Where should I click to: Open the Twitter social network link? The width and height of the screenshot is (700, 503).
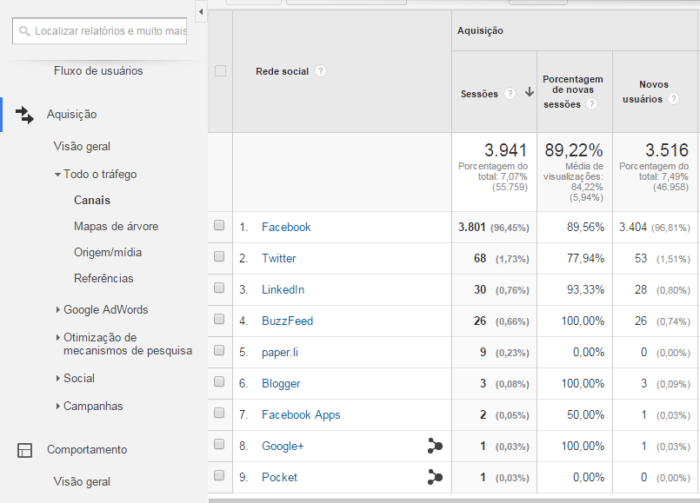(x=279, y=258)
